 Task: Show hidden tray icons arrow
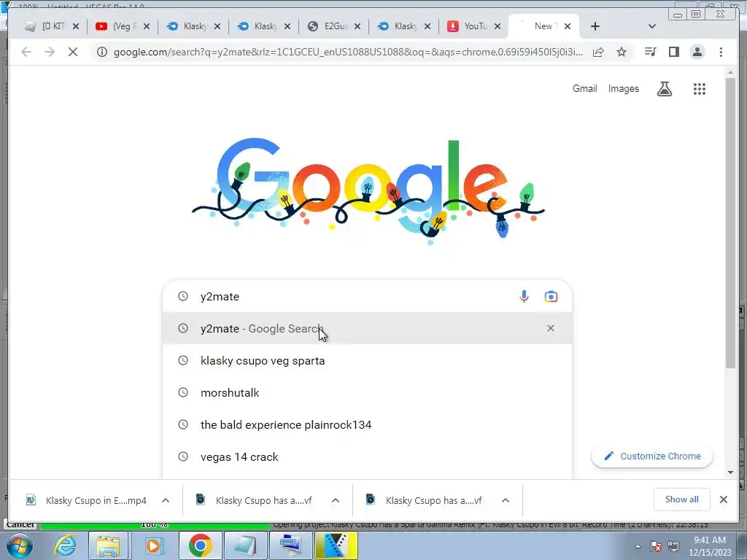click(638, 546)
